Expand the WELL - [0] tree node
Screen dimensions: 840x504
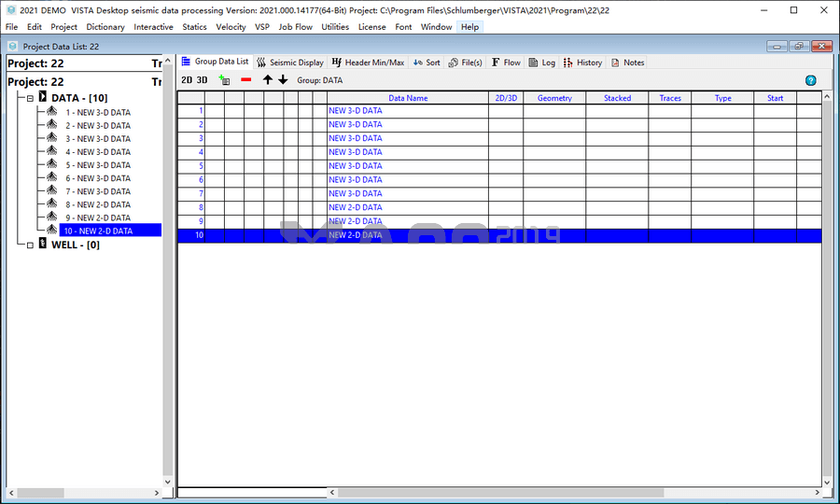click(30, 245)
